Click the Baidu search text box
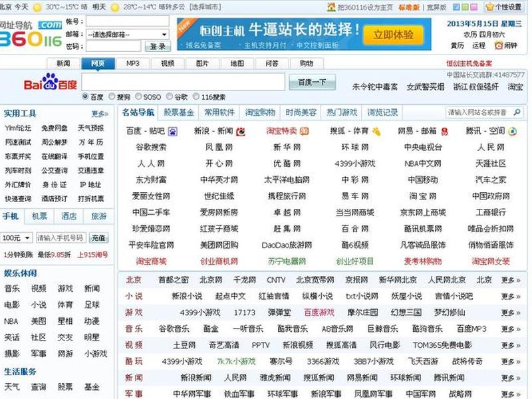Screen dimensions: 532x399 coord(184,82)
